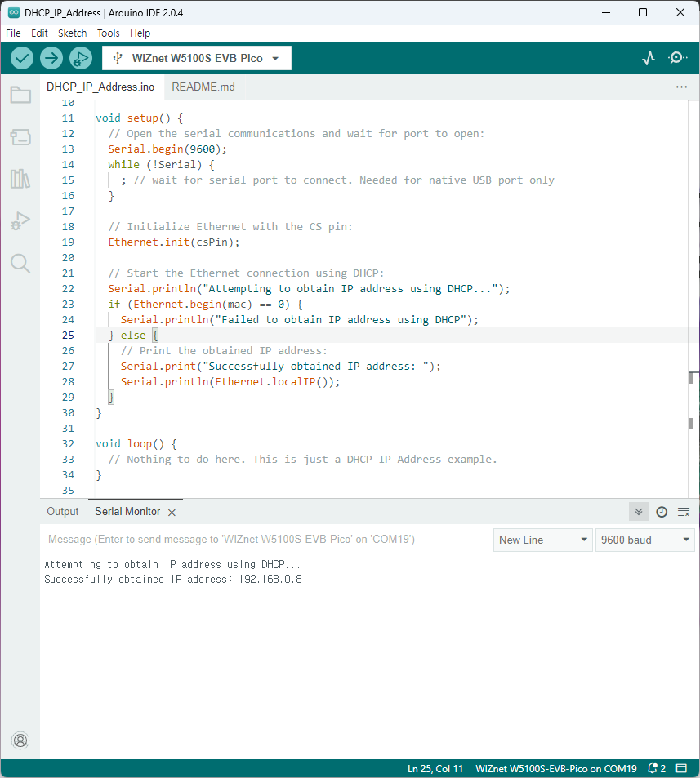The image size is (700, 778).
Task: Open the Boards Manager sidebar panel
Action: pyautogui.click(x=20, y=136)
